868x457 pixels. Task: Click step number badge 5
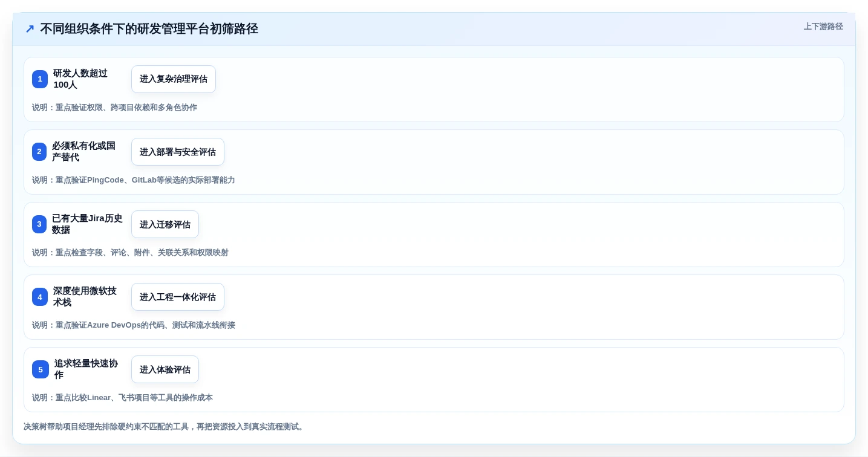point(41,369)
